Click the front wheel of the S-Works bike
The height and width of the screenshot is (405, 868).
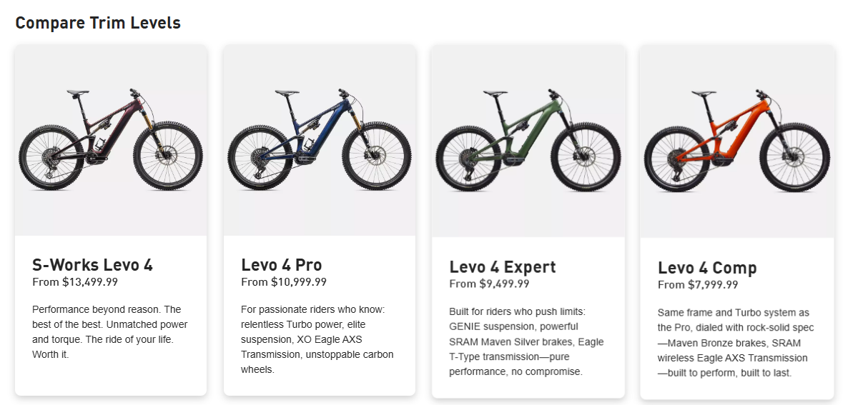point(169,156)
